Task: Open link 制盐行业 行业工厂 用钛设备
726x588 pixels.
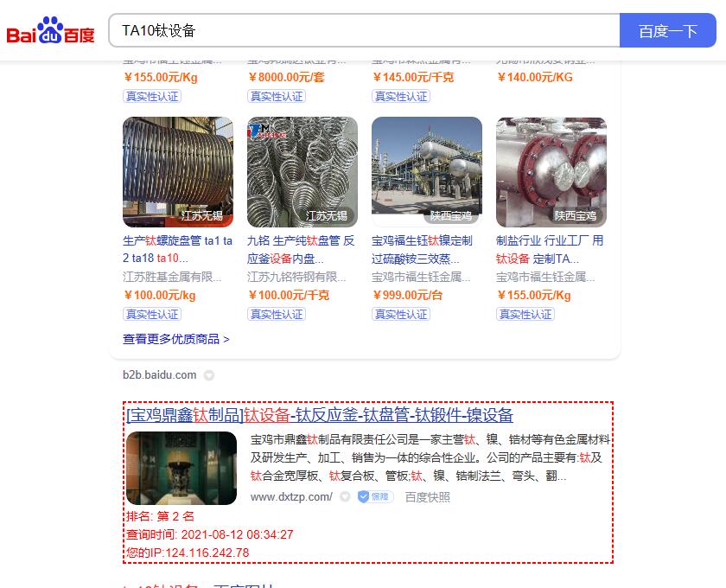Action: coord(550,249)
